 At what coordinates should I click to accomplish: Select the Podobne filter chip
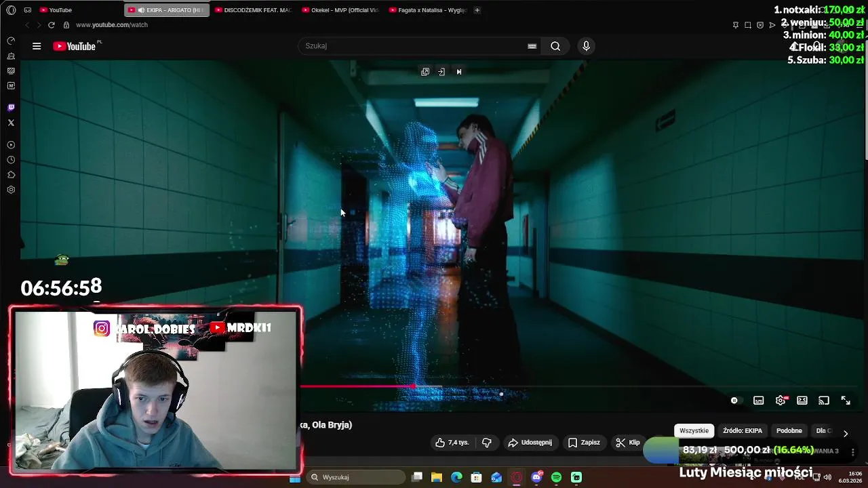[x=789, y=431]
